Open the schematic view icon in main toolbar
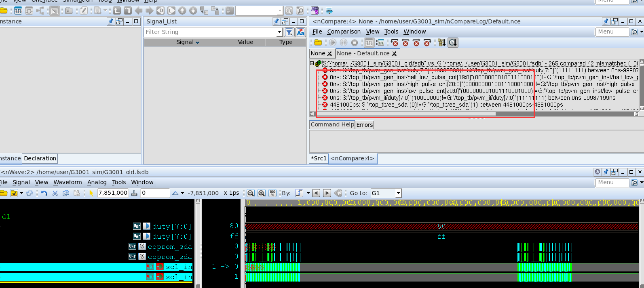Viewport: 644px width, 288px height. (x=30, y=11)
